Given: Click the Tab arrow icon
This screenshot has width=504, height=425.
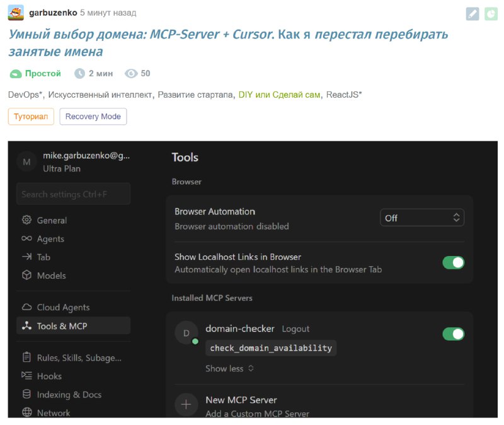Looking at the screenshot, I should (26, 257).
